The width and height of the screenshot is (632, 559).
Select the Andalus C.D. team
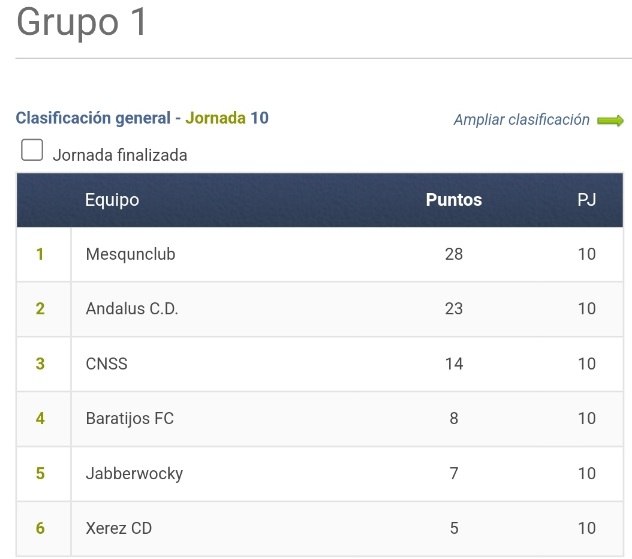point(132,309)
